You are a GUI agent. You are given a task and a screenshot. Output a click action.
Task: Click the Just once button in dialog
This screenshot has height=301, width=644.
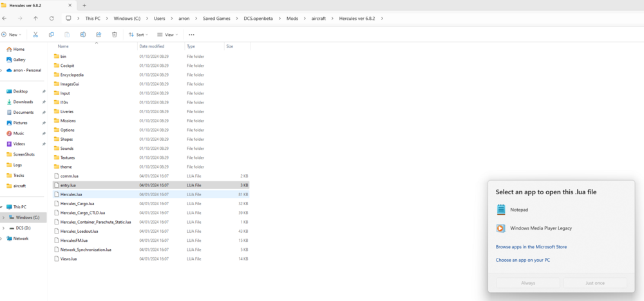point(595,283)
